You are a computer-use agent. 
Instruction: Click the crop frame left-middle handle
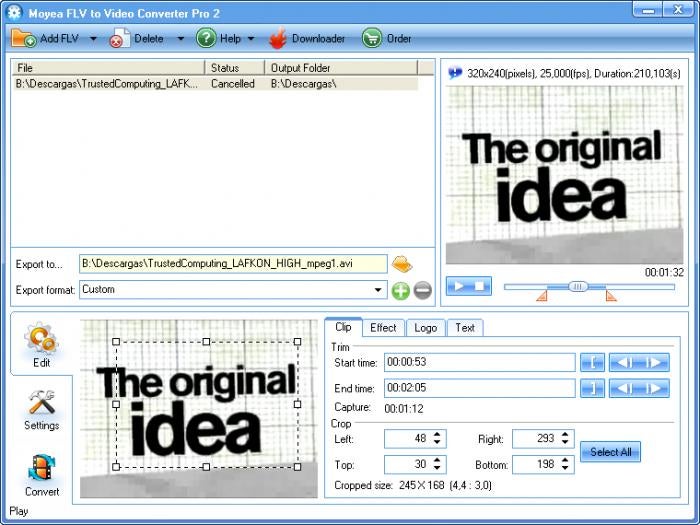coord(116,404)
